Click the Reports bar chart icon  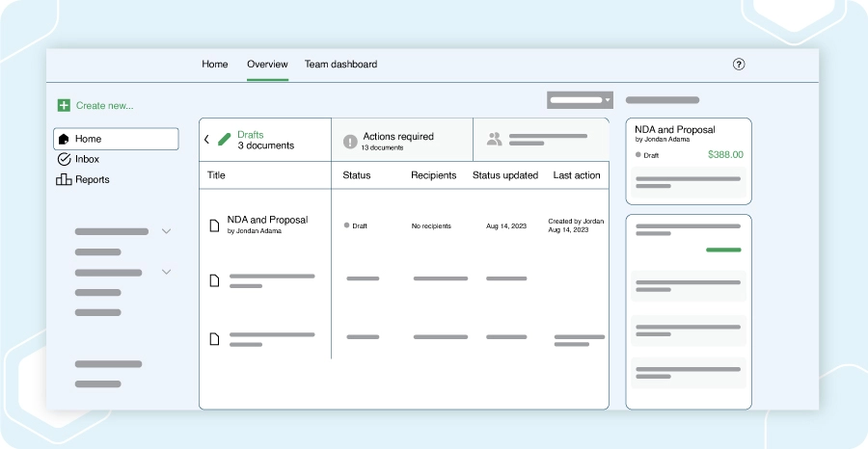(x=65, y=180)
